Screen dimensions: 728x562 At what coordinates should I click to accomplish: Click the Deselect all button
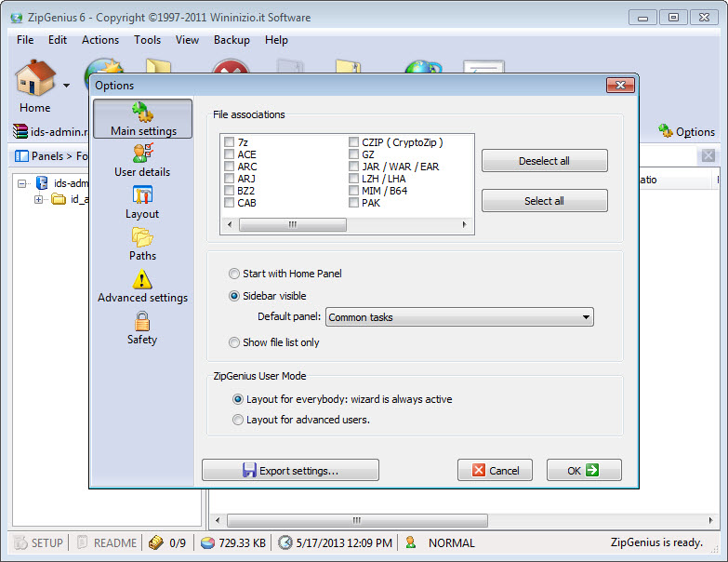click(545, 161)
